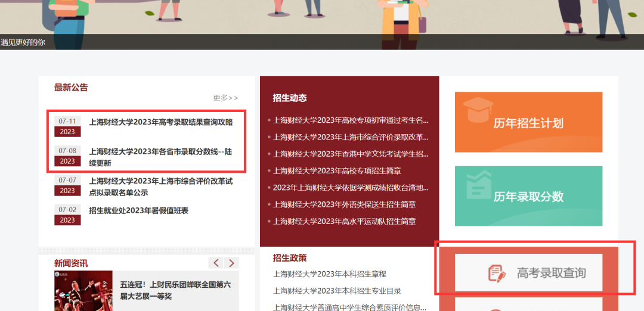The width and height of the screenshot is (644, 311).
Task: Click chart document icon on 历年录取分数 tile
Action: click(x=479, y=185)
